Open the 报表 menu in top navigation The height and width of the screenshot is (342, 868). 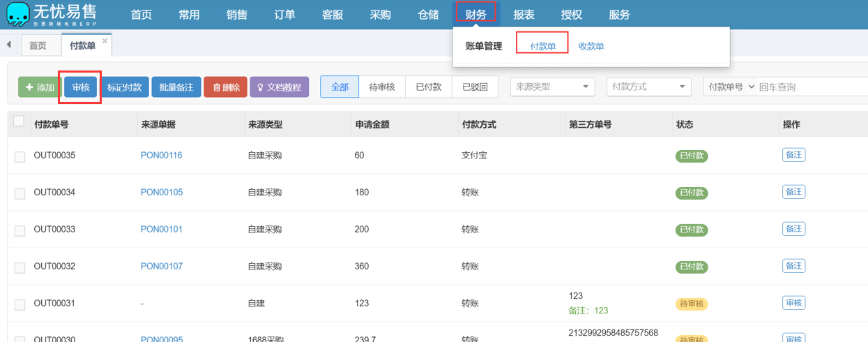click(524, 15)
